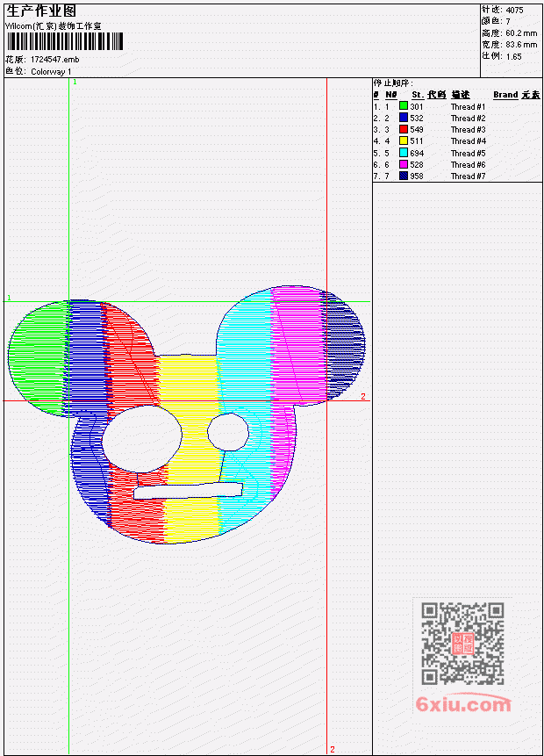Click the 生产作业图 title heading
The image size is (544, 756).
coord(41,11)
